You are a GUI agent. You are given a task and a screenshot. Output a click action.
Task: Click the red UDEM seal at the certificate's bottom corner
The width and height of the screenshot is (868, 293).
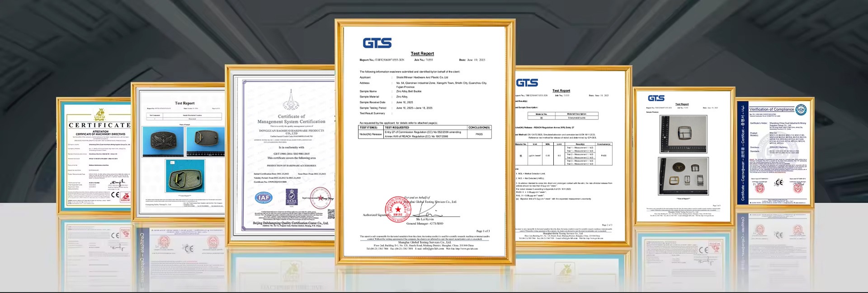125,197
